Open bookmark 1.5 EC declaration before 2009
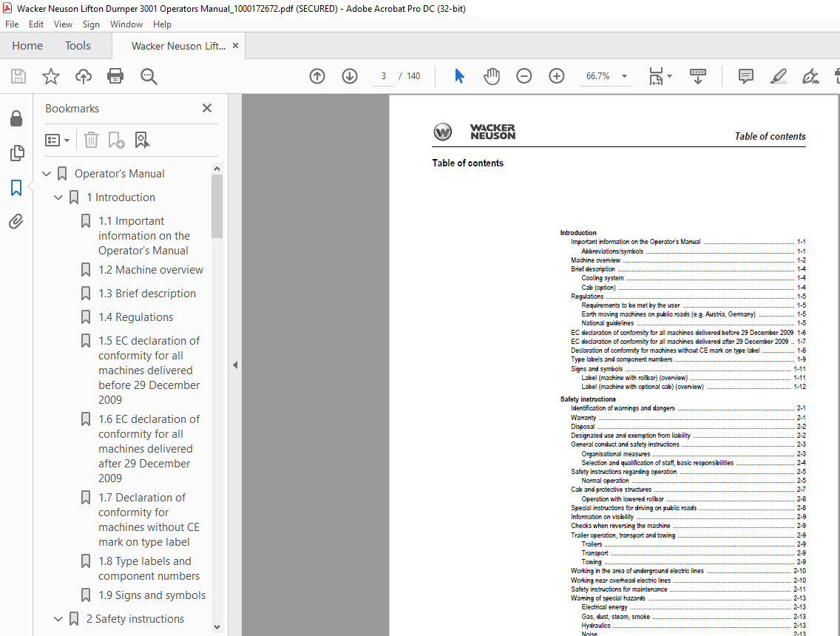This screenshot has width=840, height=636. pos(149,371)
